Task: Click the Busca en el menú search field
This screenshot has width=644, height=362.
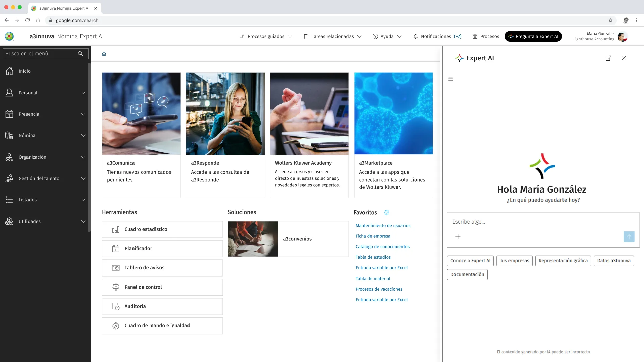Action: (x=46, y=54)
